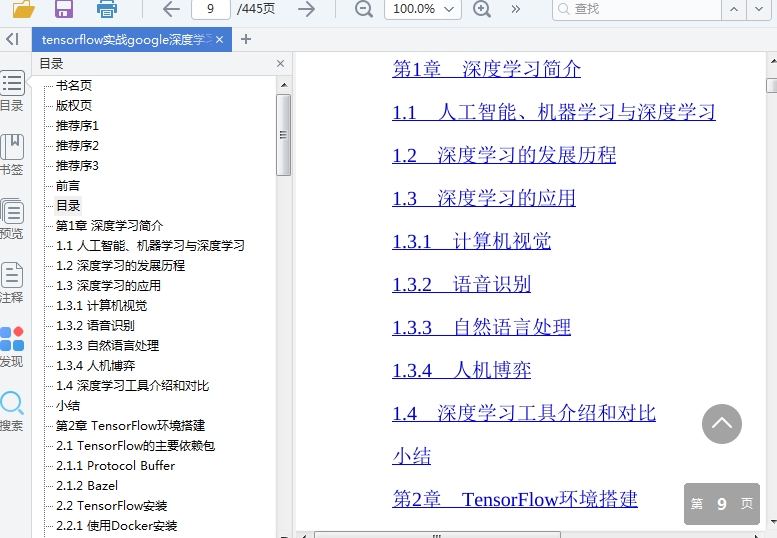Screen dimensions: 777x538
Task: Click document view scrollbar up arrow
Action: [x=772, y=61]
